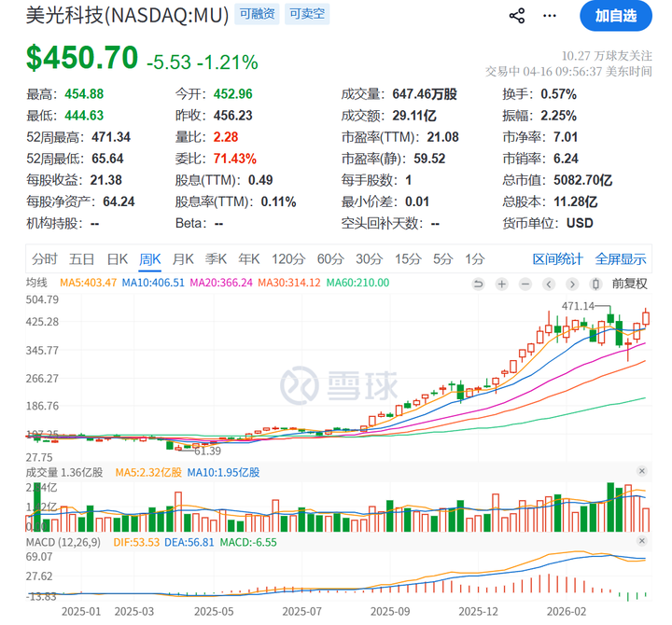The width and height of the screenshot is (672, 625).
Task: Open the three-dot more options menu
Action: (x=550, y=16)
